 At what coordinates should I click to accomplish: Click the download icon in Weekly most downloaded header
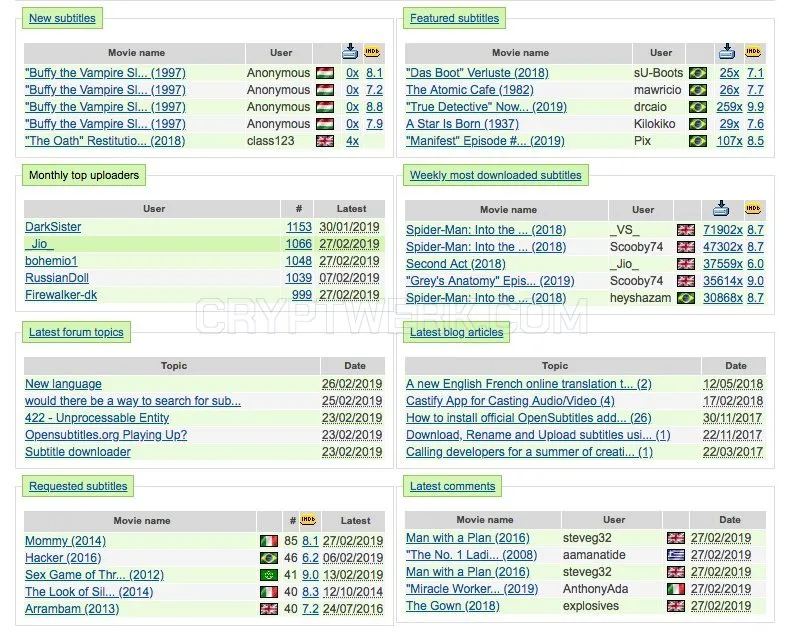point(721,208)
